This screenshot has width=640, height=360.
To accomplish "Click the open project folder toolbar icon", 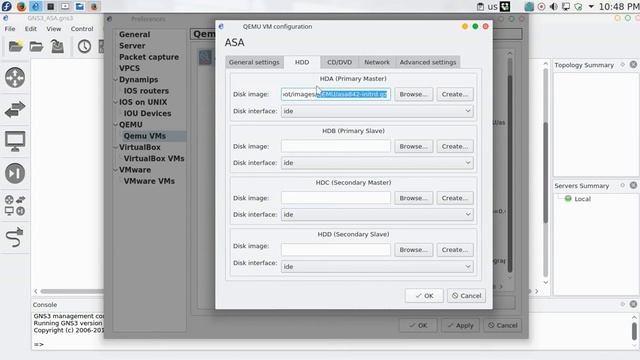I will pos(36,46).
